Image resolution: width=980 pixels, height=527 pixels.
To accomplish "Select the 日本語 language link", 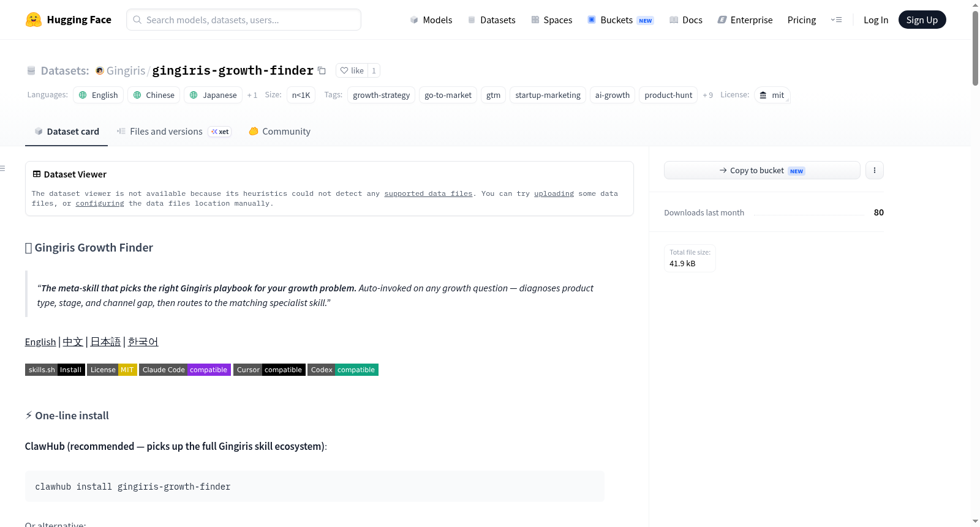I will (x=105, y=342).
